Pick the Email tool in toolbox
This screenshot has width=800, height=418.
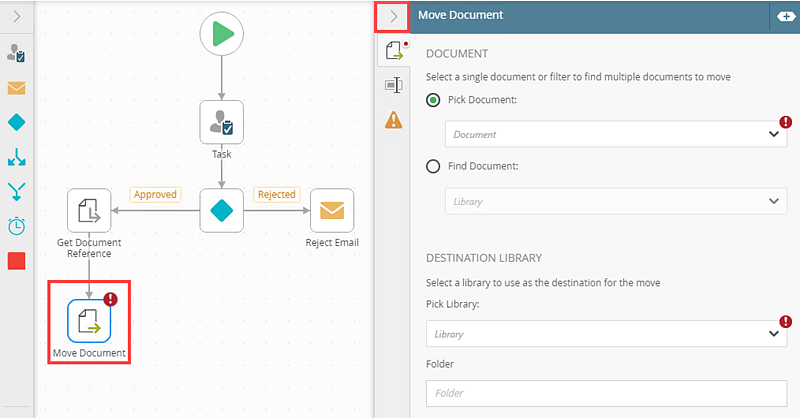click(x=17, y=88)
